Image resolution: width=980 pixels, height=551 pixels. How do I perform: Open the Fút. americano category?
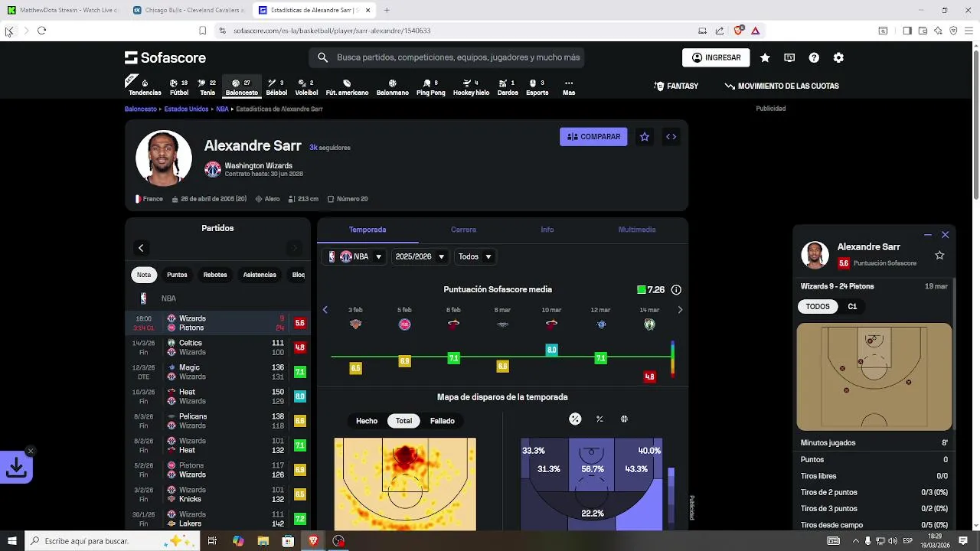(x=347, y=86)
